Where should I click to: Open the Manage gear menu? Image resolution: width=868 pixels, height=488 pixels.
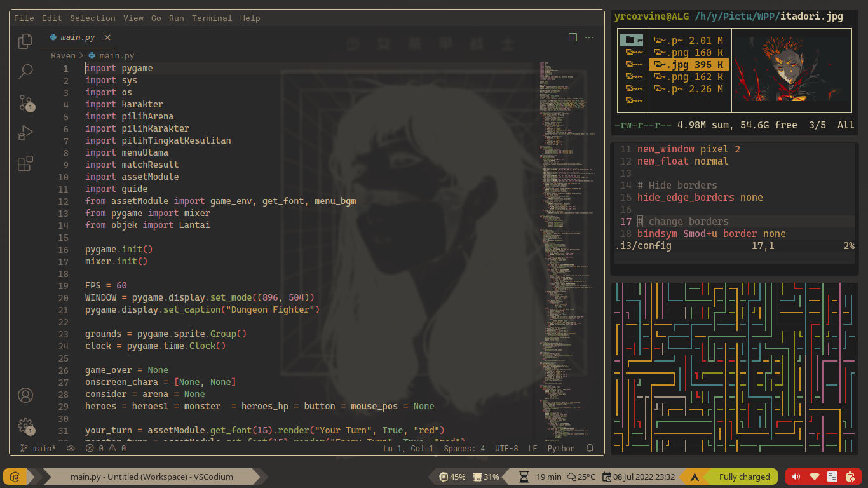click(x=25, y=426)
